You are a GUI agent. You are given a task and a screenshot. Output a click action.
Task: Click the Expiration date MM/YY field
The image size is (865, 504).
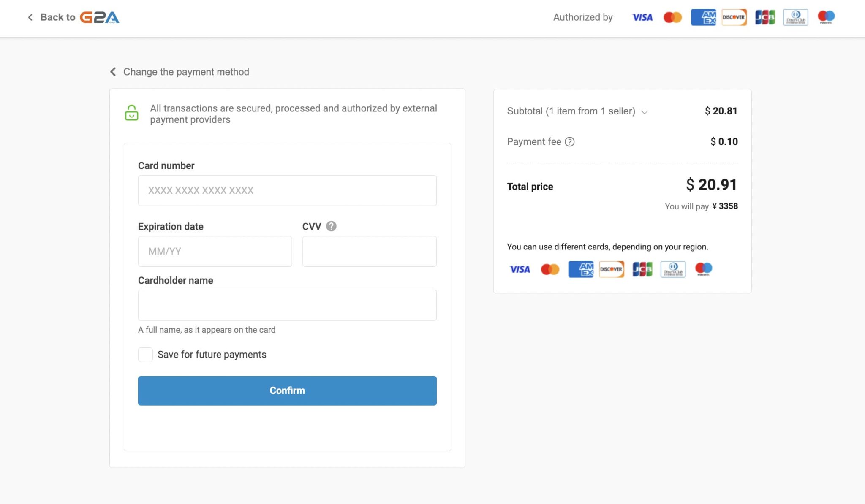tap(215, 251)
